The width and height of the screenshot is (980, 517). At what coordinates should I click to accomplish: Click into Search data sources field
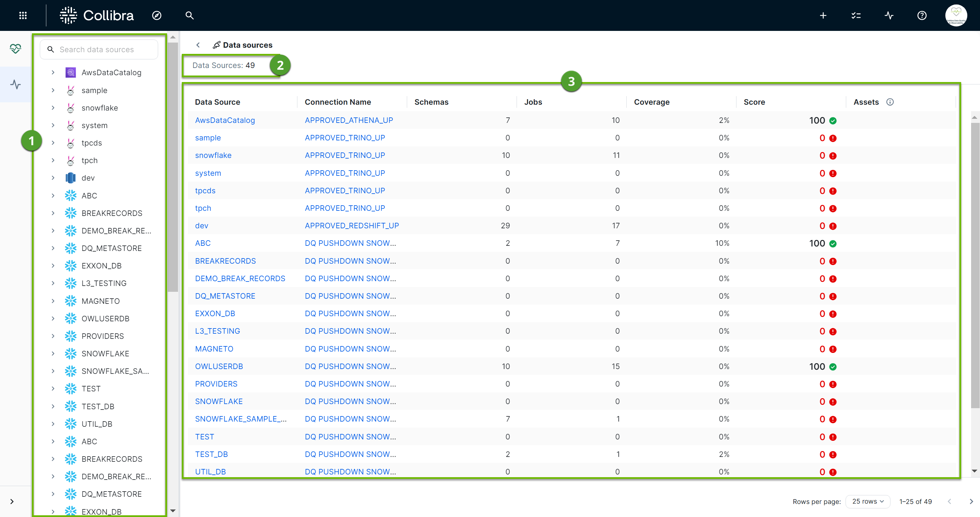pyautogui.click(x=99, y=49)
